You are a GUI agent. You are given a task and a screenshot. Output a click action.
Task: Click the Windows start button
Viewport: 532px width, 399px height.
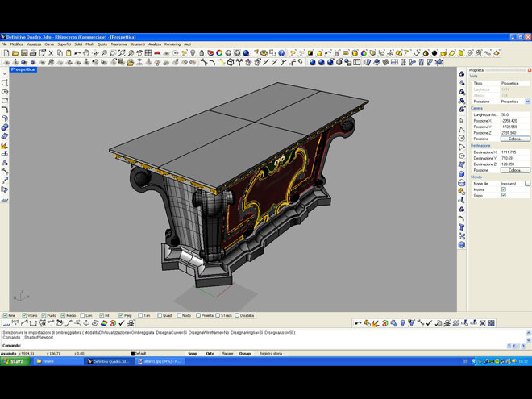point(15,361)
